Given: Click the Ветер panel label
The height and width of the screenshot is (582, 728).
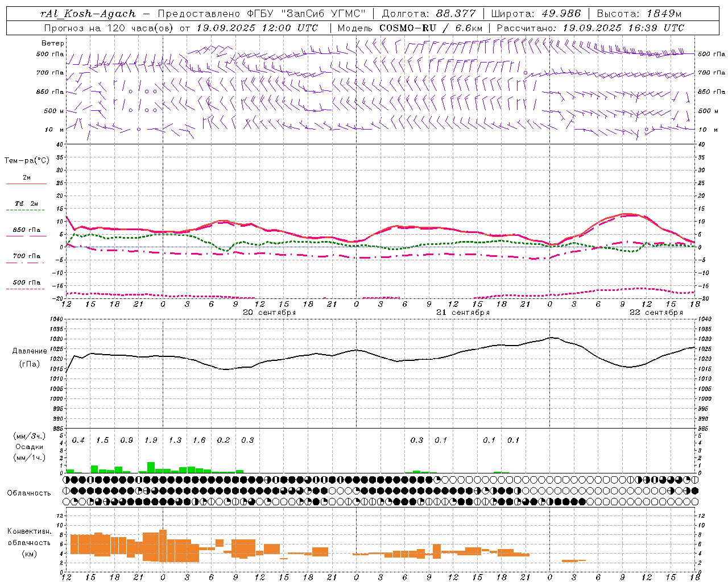Looking at the screenshot, I should [52, 43].
